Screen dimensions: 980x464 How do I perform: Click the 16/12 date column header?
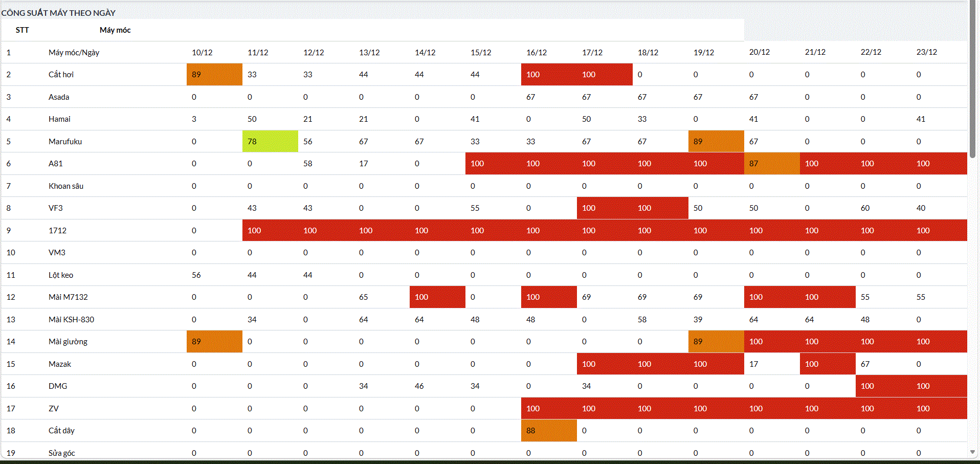pos(537,53)
